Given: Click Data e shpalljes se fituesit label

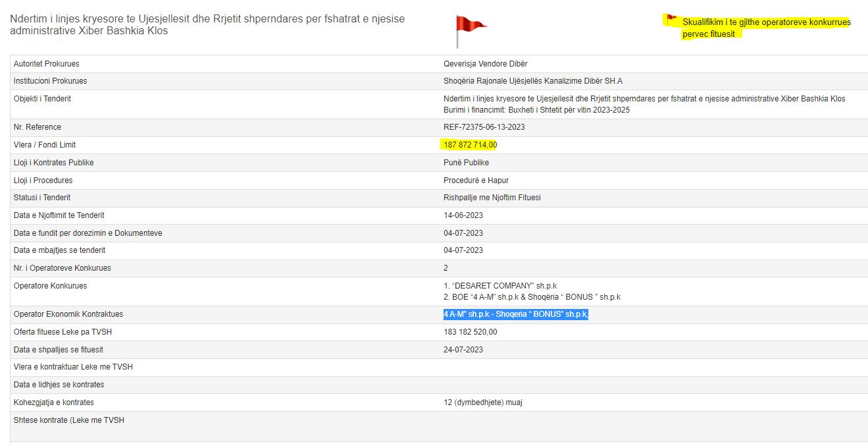Looking at the screenshot, I should pyautogui.click(x=59, y=350).
